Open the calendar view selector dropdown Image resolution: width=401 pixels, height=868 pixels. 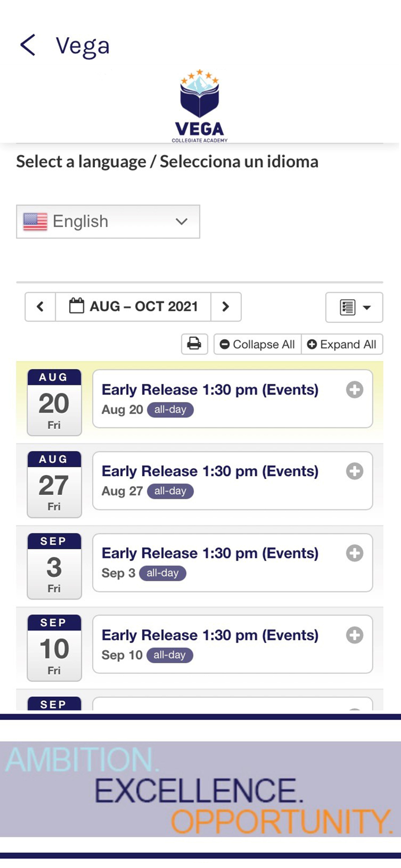click(x=354, y=307)
